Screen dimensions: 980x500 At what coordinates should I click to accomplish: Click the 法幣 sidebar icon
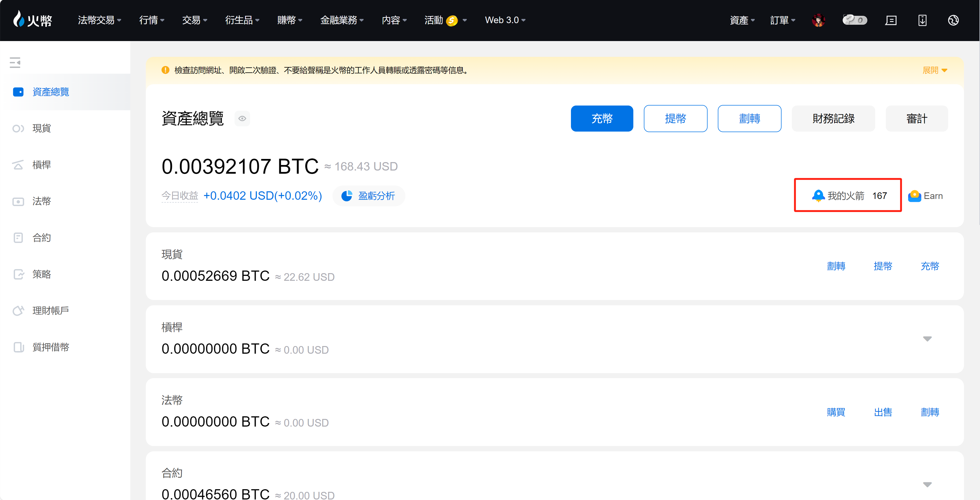click(x=18, y=202)
